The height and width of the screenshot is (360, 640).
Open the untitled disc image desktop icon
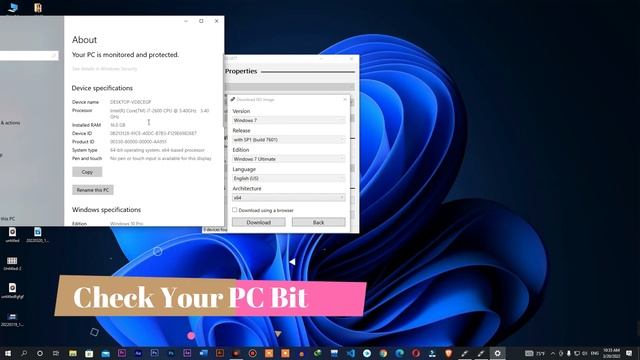tap(12, 235)
